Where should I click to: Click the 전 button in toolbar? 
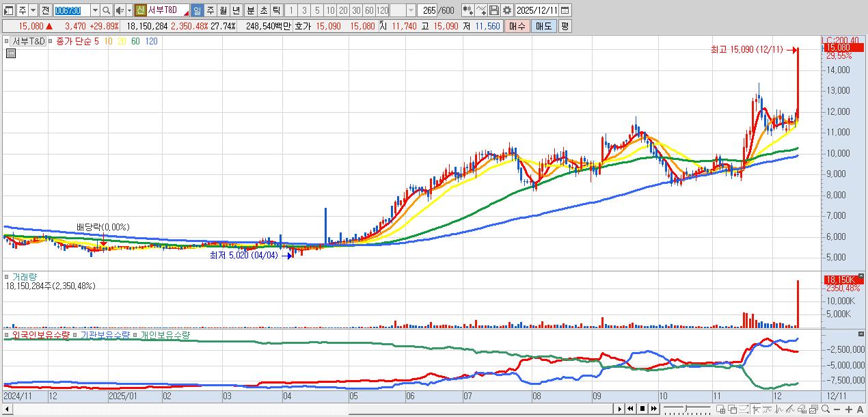pos(45,10)
